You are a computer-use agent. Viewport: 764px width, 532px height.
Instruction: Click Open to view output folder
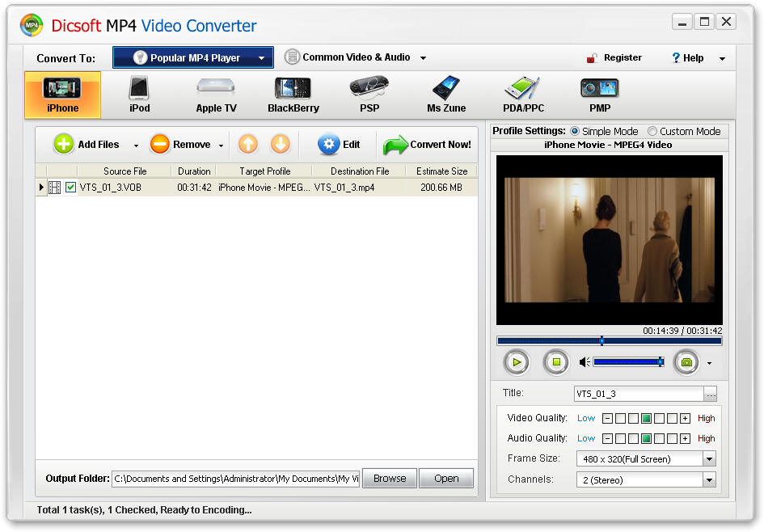(x=446, y=479)
